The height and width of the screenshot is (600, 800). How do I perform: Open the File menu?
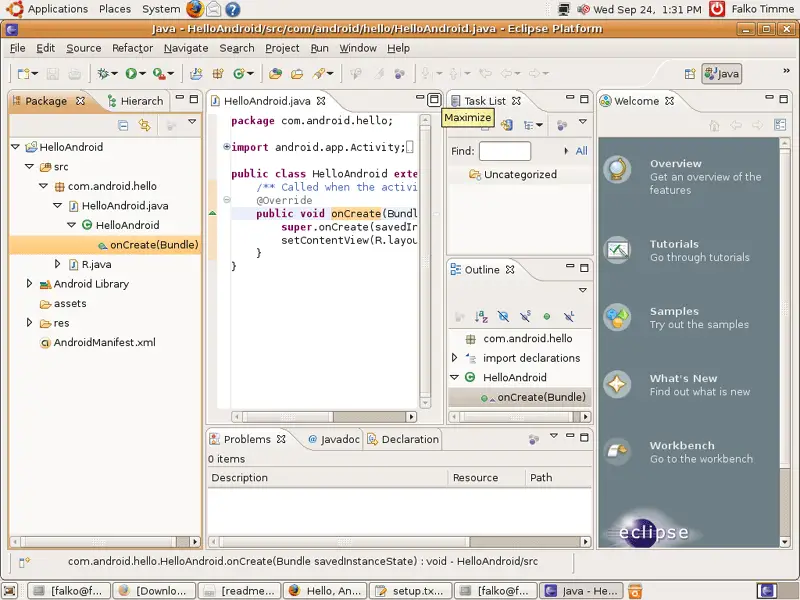click(x=17, y=48)
